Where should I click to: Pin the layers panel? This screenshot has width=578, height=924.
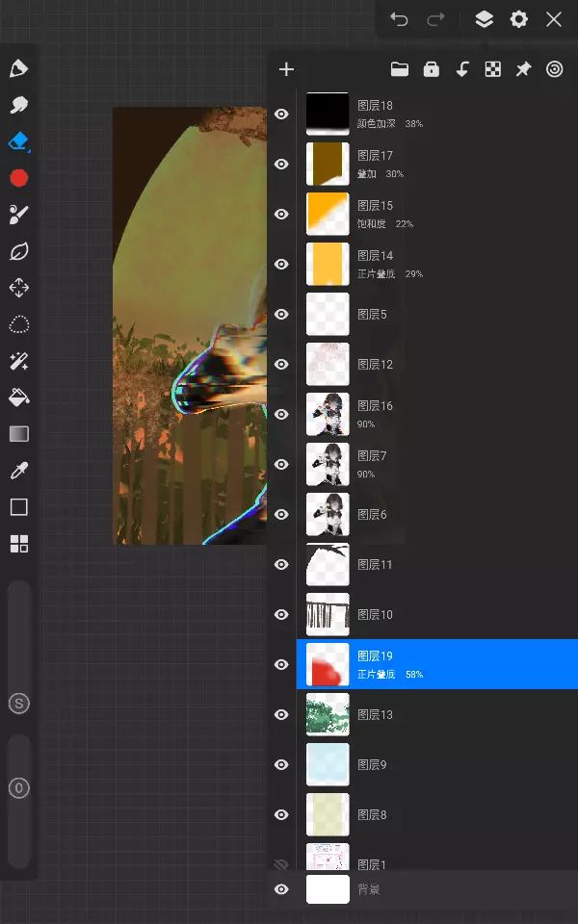pos(524,69)
